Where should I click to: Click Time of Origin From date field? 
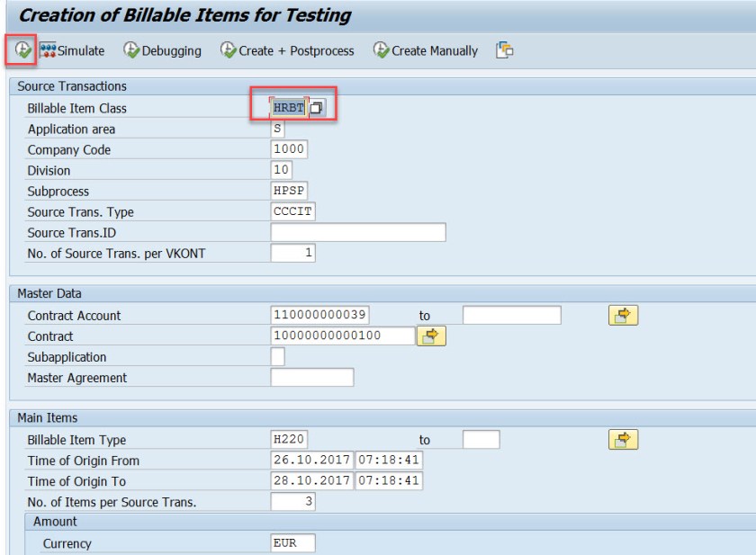coord(312,460)
